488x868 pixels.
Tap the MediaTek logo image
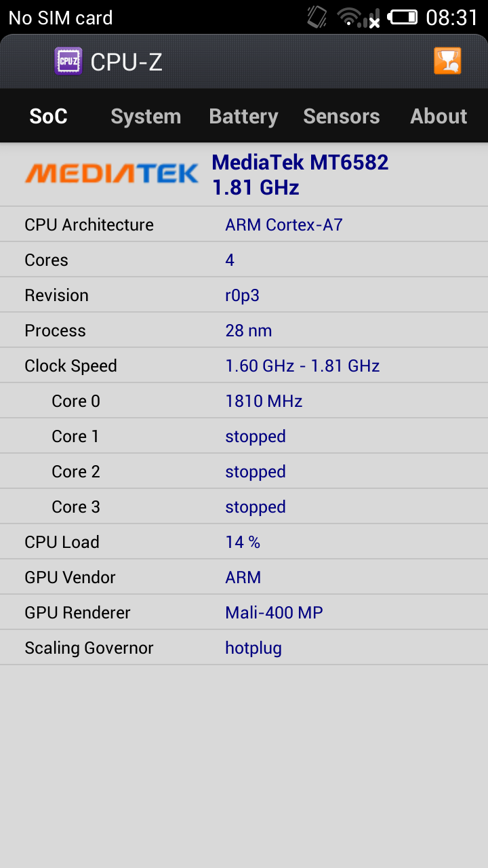point(112,174)
